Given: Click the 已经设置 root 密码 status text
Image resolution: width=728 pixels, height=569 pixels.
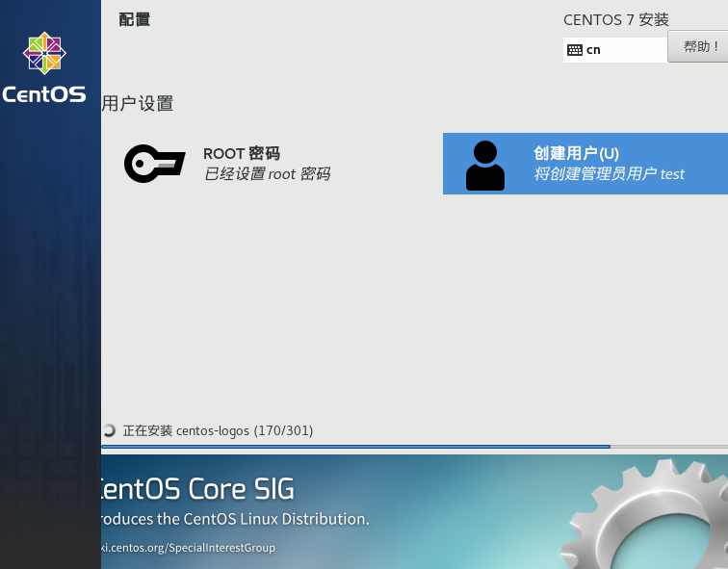Looking at the screenshot, I should click(x=268, y=174).
